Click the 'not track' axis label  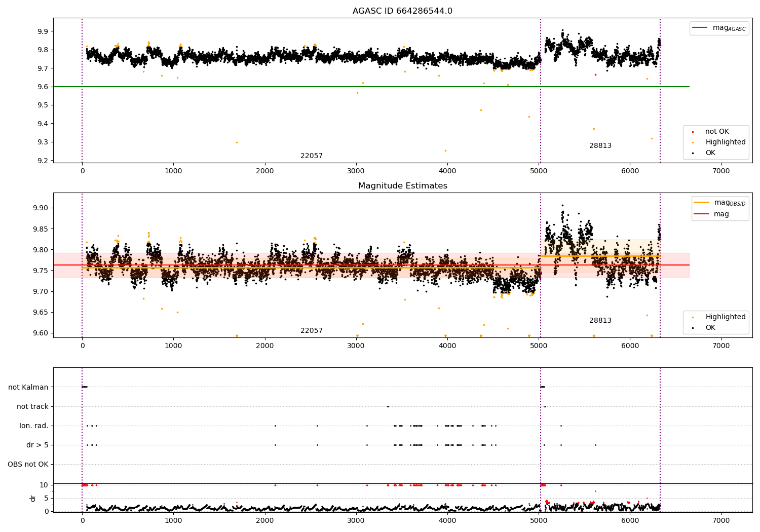pos(32,407)
